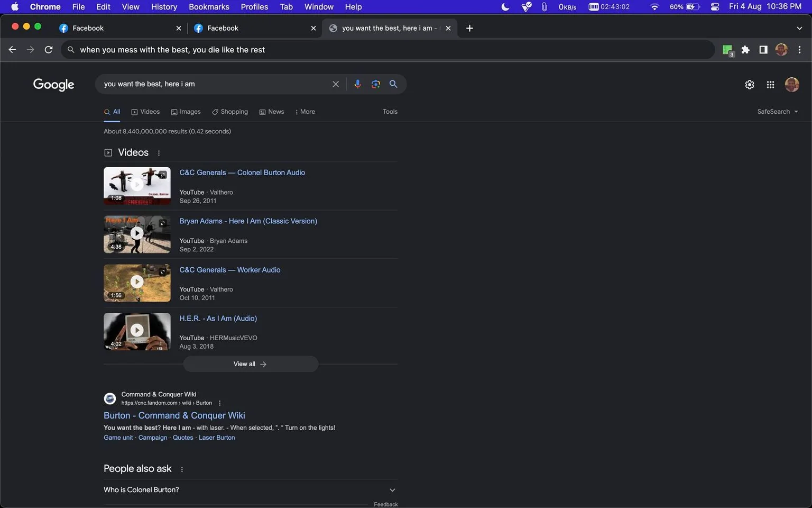The height and width of the screenshot is (508, 812).
Task: Play the Bryan Adams Here I Am thumbnail
Action: pos(137,234)
